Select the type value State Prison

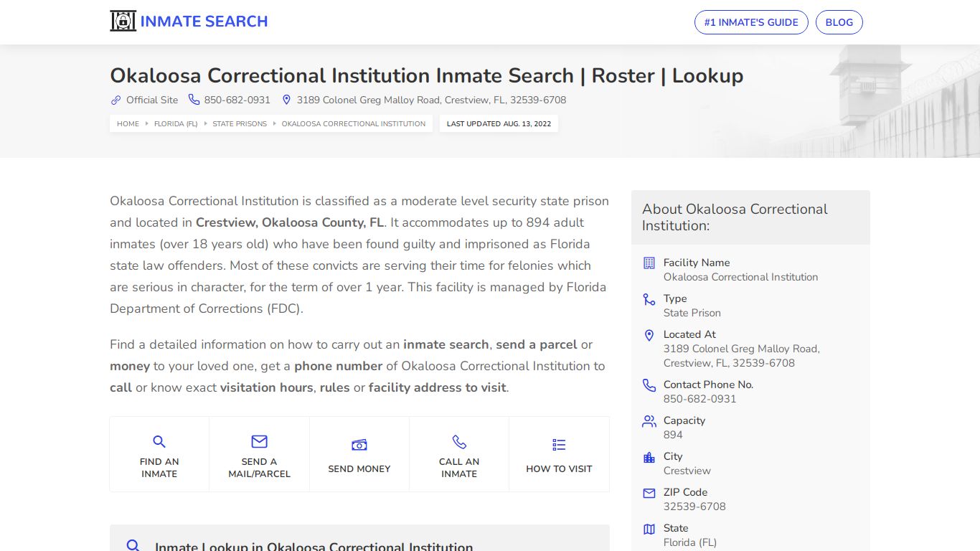click(692, 313)
